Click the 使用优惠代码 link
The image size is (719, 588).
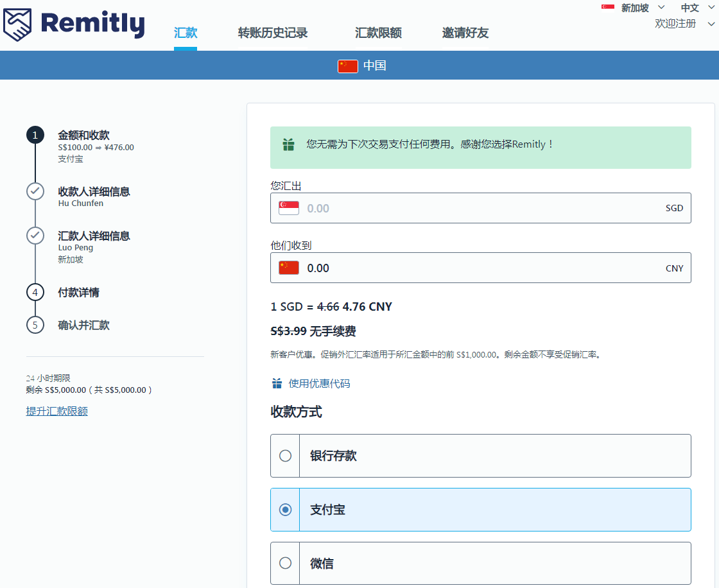319,384
